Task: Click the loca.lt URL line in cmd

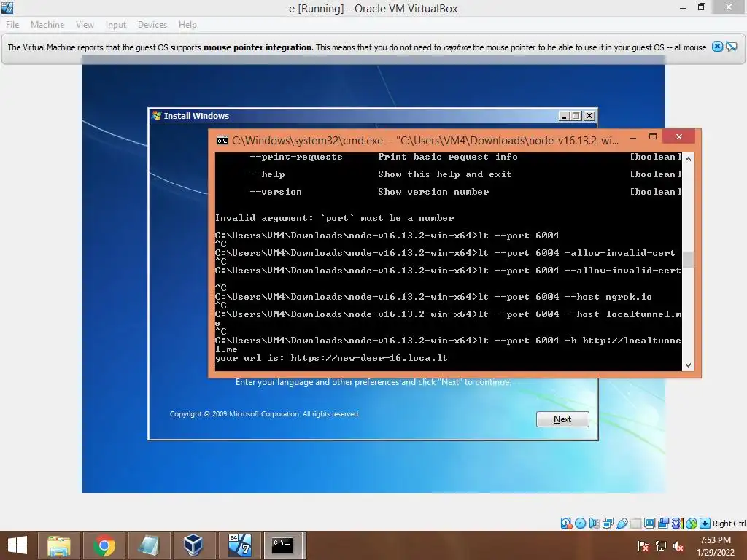Action: 331,357
